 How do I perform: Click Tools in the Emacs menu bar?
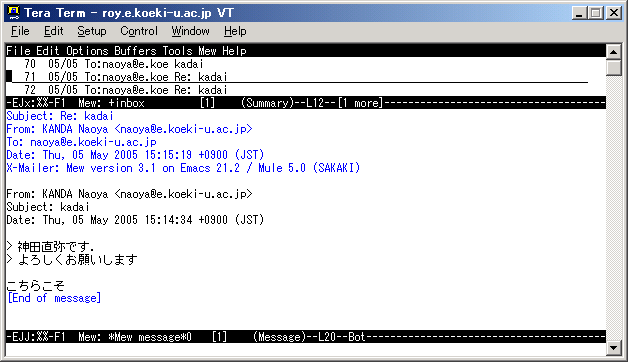click(177, 51)
